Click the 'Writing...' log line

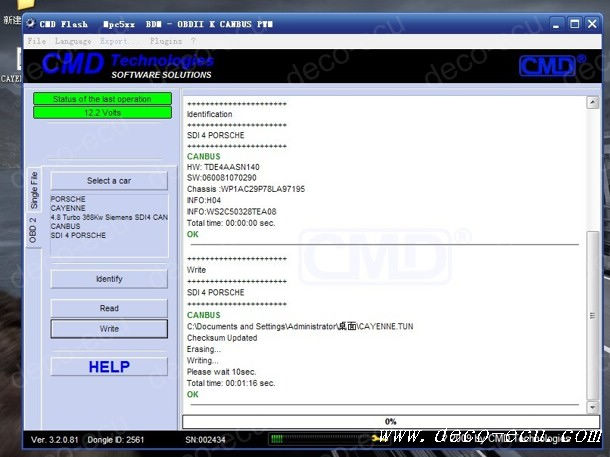[x=202, y=360]
